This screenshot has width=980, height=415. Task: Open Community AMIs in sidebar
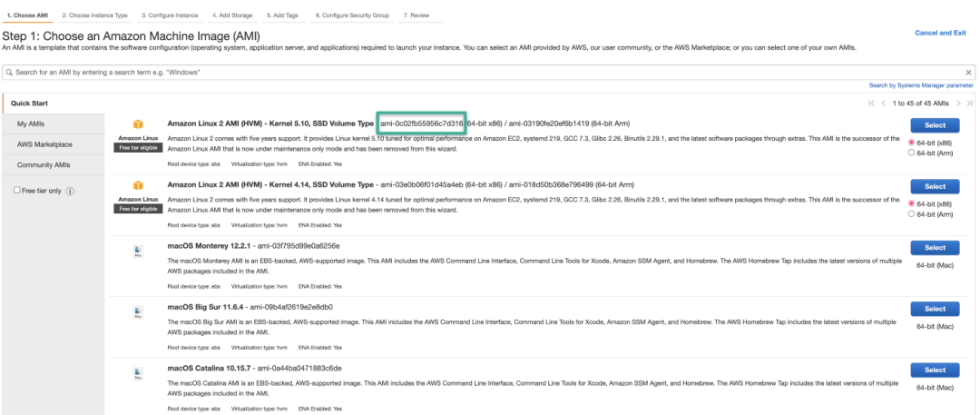(54, 165)
